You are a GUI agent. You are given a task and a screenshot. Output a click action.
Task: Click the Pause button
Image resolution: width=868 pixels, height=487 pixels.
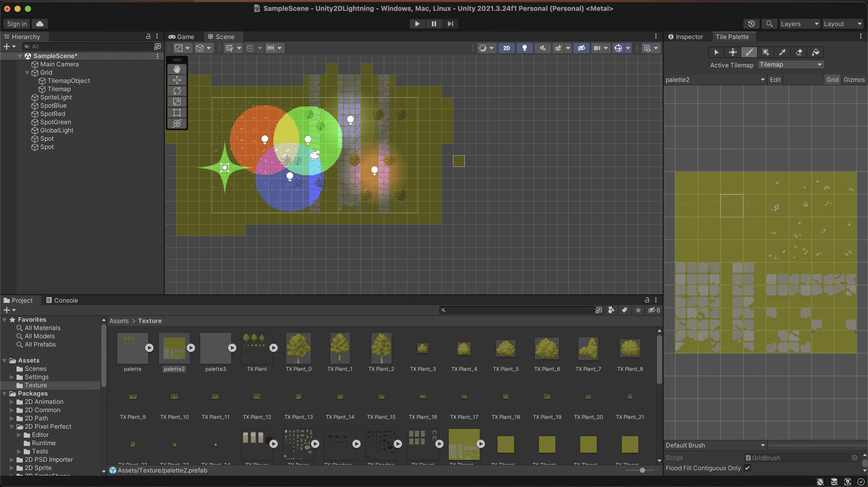(434, 23)
